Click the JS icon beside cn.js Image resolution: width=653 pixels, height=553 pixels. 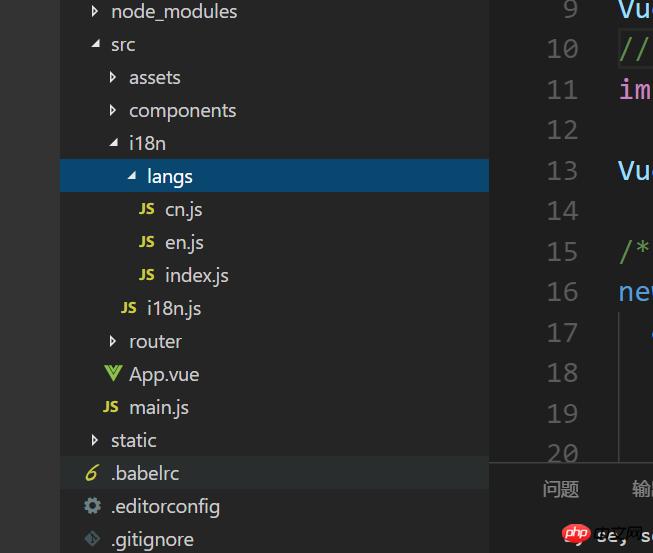pos(147,209)
